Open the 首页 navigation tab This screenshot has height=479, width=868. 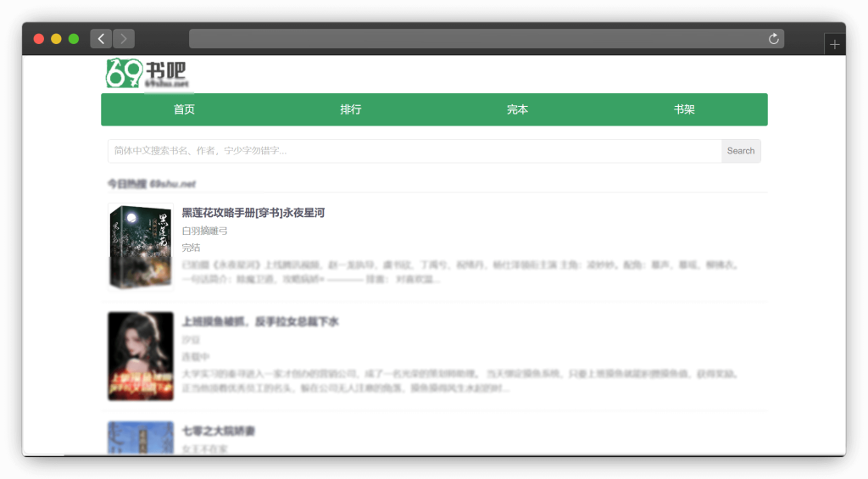click(x=184, y=109)
